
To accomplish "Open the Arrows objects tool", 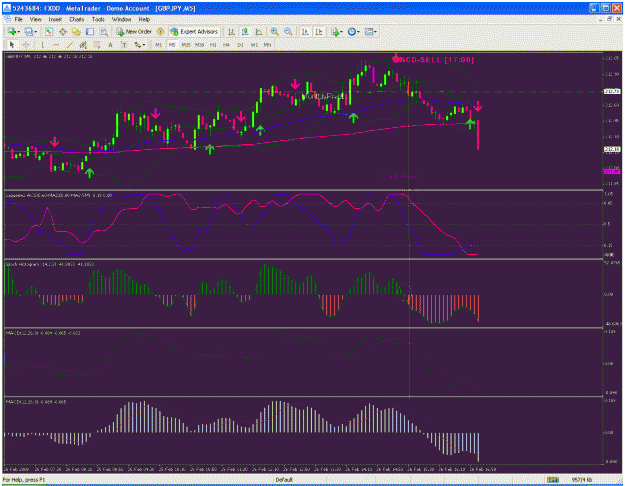I will pyautogui.click(x=137, y=45).
